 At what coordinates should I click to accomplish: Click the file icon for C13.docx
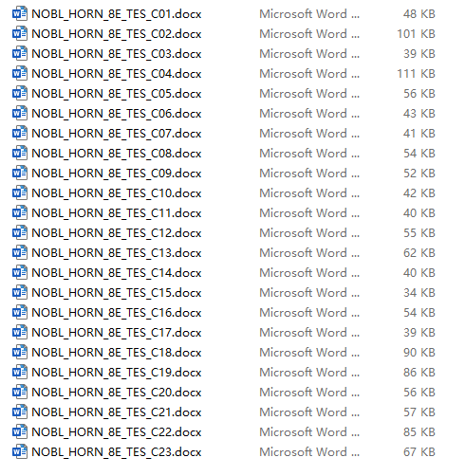pyautogui.click(x=20, y=253)
